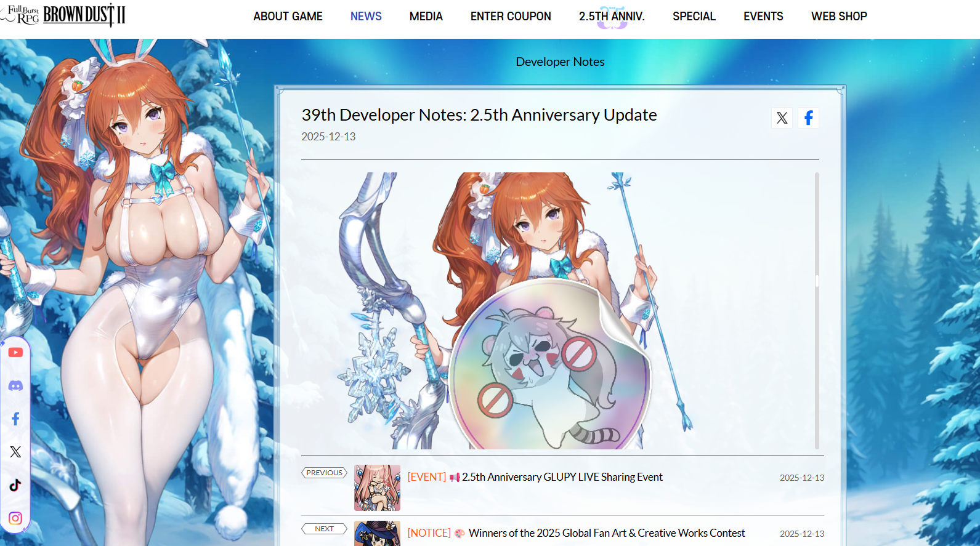This screenshot has width=980, height=546.
Task: Open the Fan Art Contest notice thumbnail
Action: pos(377,533)
